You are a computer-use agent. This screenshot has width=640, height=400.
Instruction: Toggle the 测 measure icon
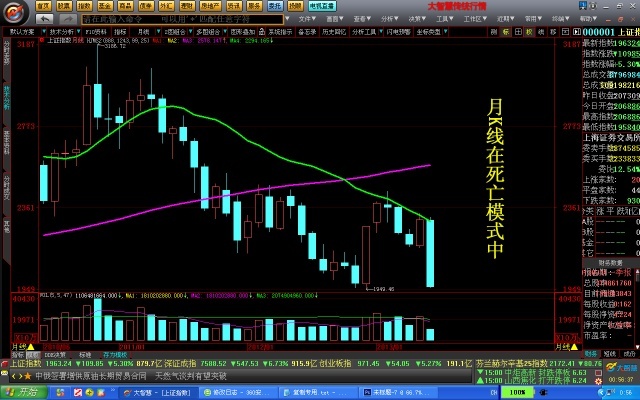494,31
